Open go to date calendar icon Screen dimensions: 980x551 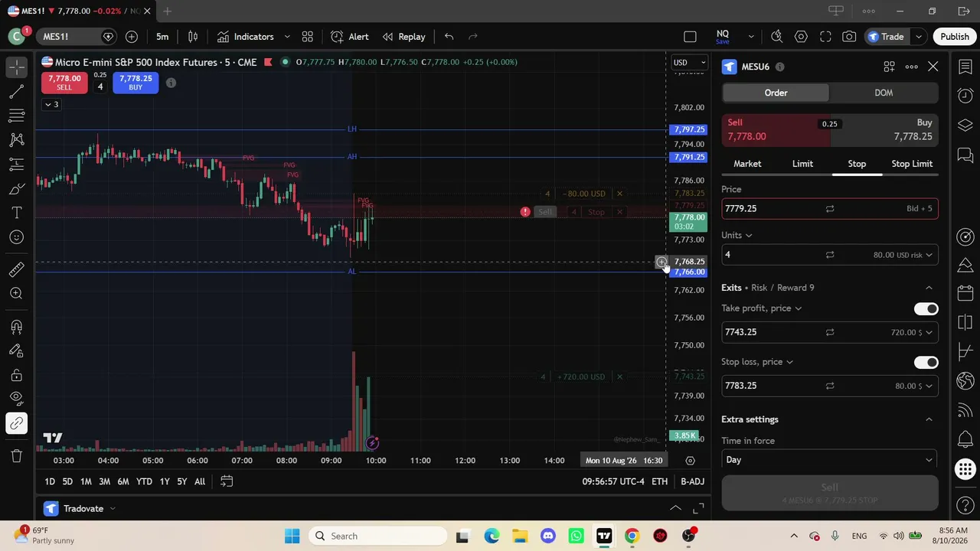[x=227, y=481]
